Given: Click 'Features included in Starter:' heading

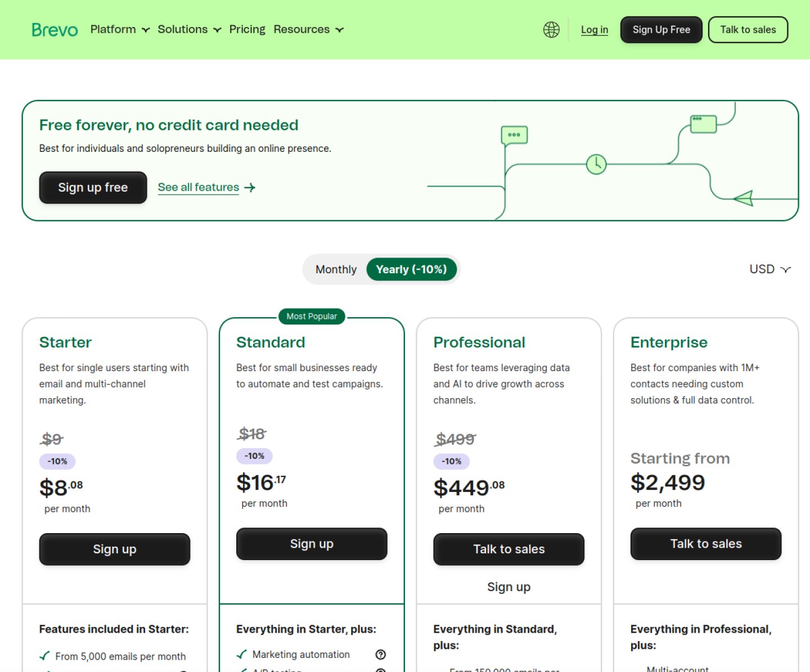Looking at the screenshot, I should point(114,629).
